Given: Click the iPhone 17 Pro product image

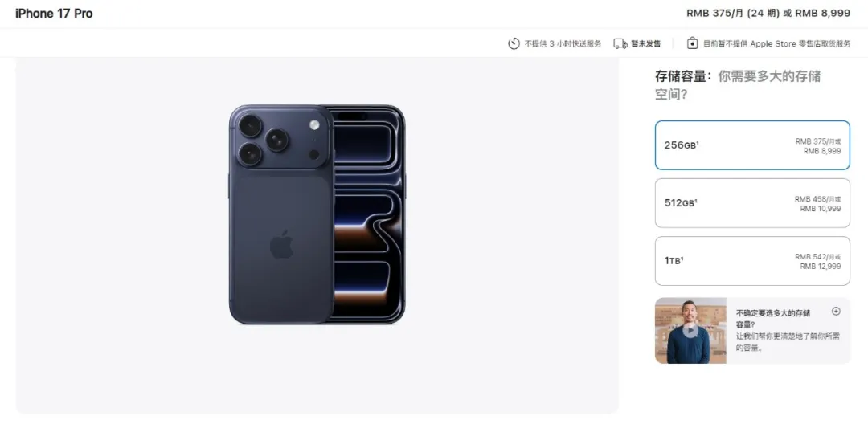Looking at the screenshot, I should pos(317,214).
